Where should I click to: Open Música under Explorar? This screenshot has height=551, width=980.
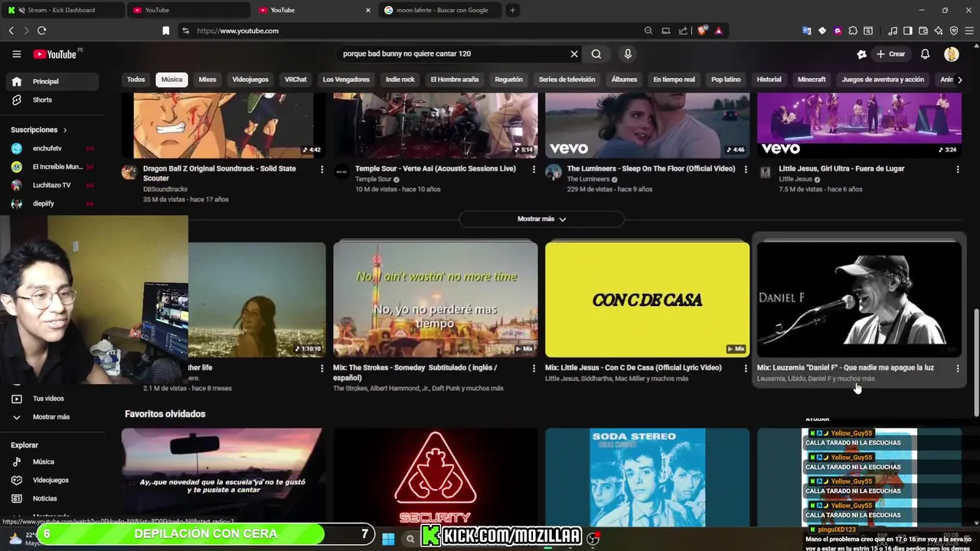(x=51, y=462)
